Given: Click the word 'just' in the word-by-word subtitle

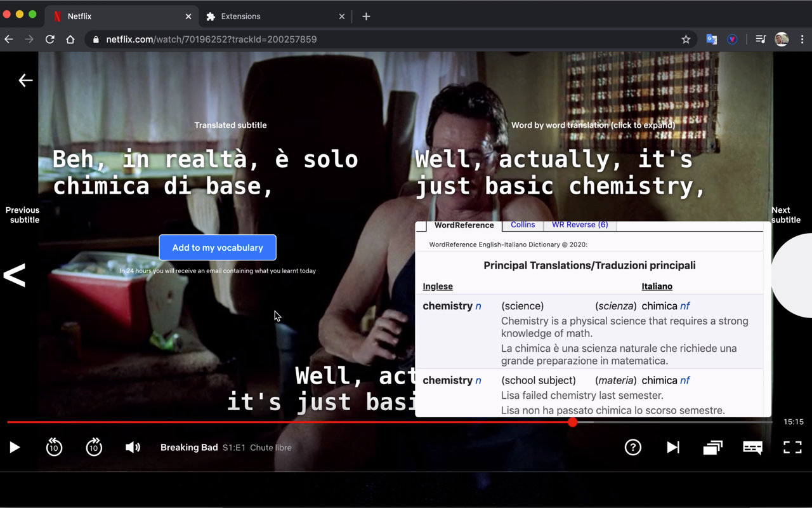Looking at the screenshot, I should click(x=443, y=186).
